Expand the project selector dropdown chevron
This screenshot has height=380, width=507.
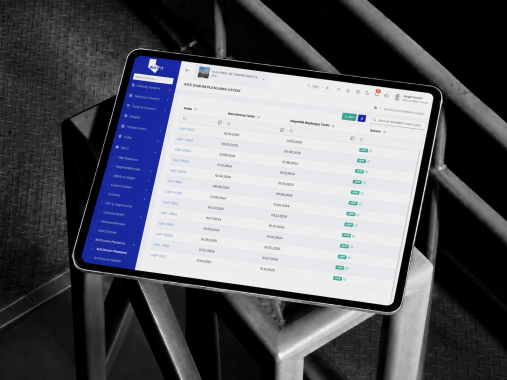click(264, 80)
